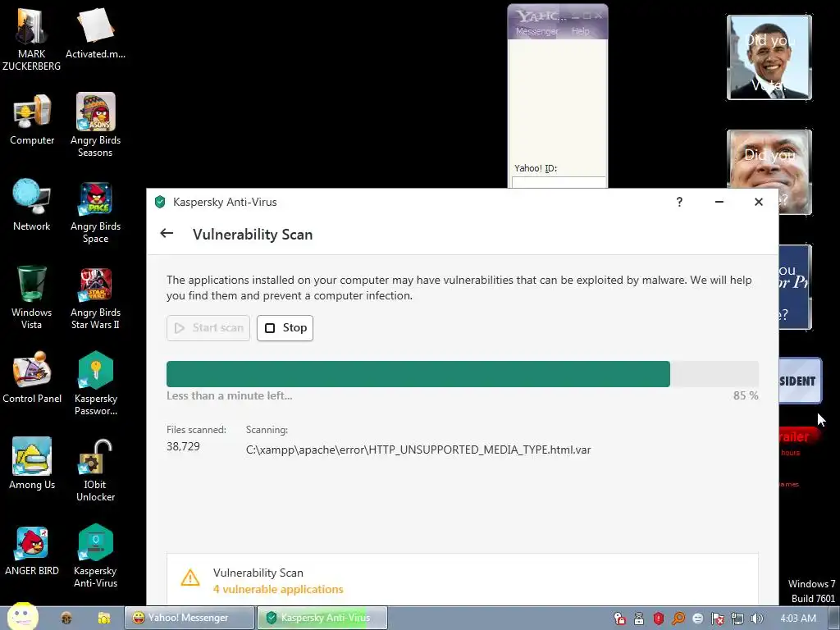
Task: Go back using the Kaspersky arrow
Action: 167,233
